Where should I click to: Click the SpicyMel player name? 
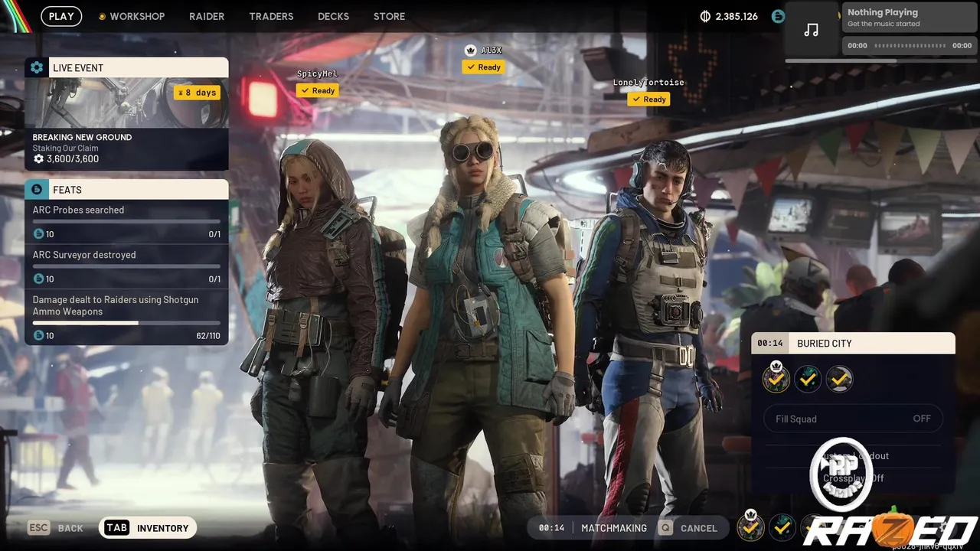pyautogui.click(x=318, y=74)
